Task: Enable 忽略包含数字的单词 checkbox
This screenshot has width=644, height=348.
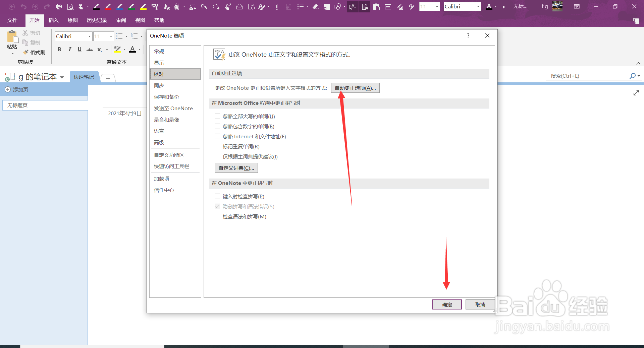Action: tap(217, 126)
